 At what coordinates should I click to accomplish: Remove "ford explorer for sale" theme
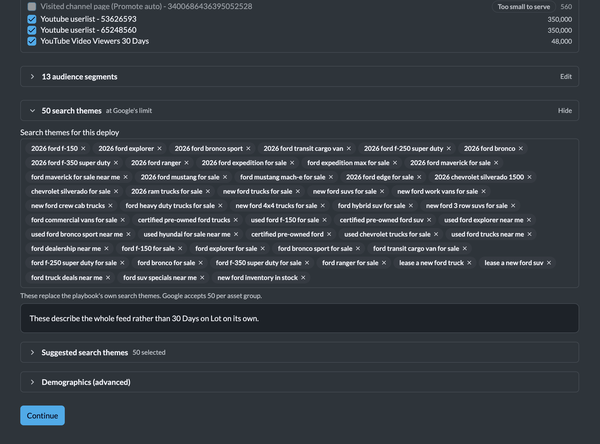click(262, 248)
